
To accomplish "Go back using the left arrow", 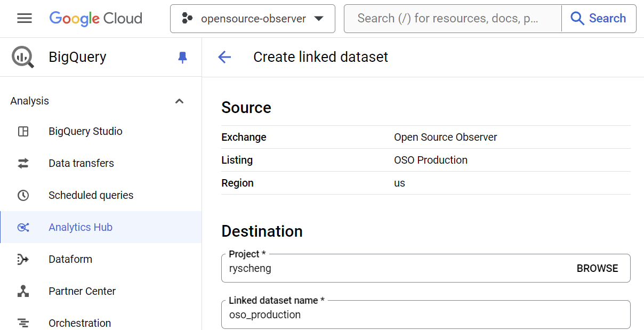I will [224, 57].
